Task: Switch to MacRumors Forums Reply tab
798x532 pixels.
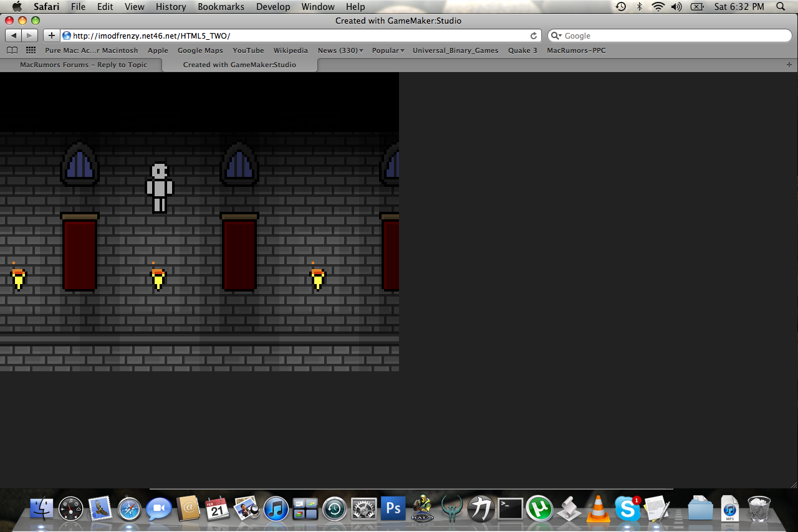Action: (x=83, y=65)
